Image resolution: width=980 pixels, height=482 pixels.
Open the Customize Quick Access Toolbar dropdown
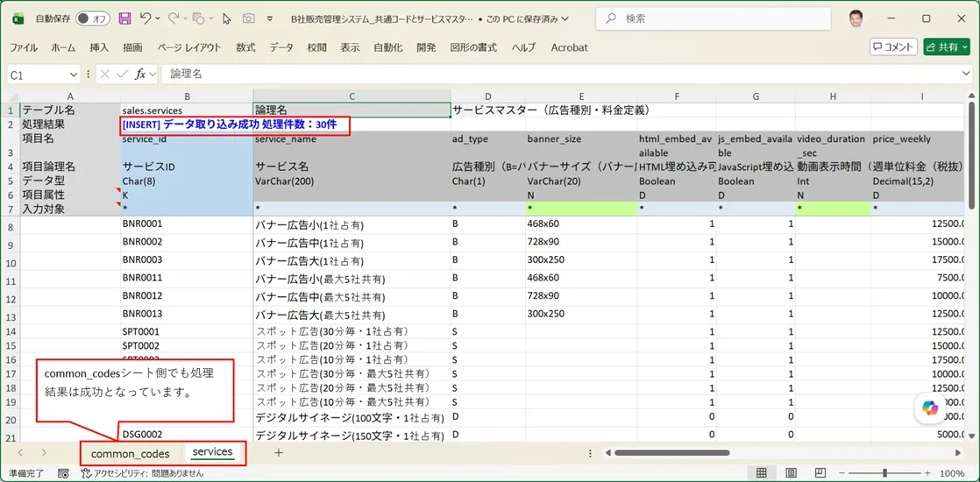[271, 18]
